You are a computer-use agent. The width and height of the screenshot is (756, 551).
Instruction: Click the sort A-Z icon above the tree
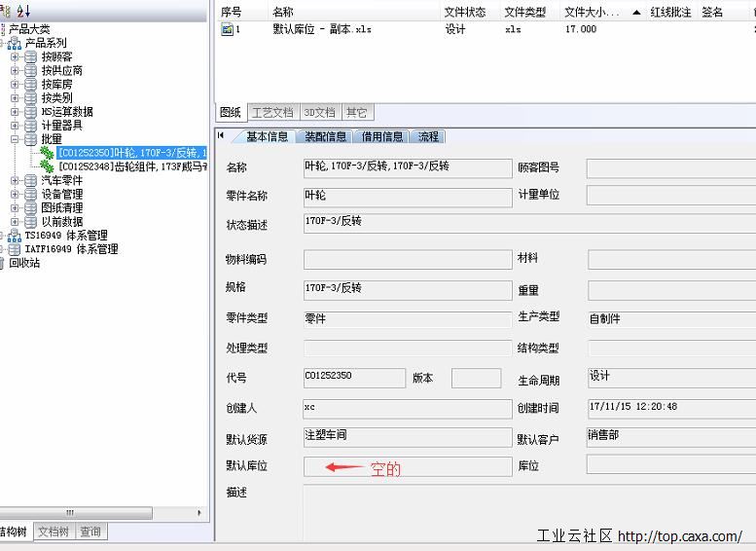pos(23,10)
